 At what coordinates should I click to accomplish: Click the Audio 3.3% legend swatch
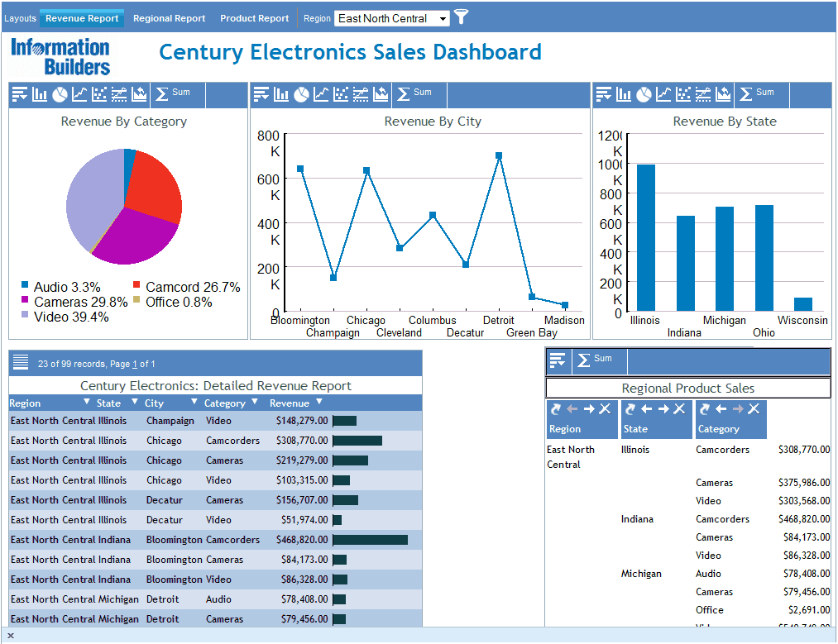[x=25, y=284]
